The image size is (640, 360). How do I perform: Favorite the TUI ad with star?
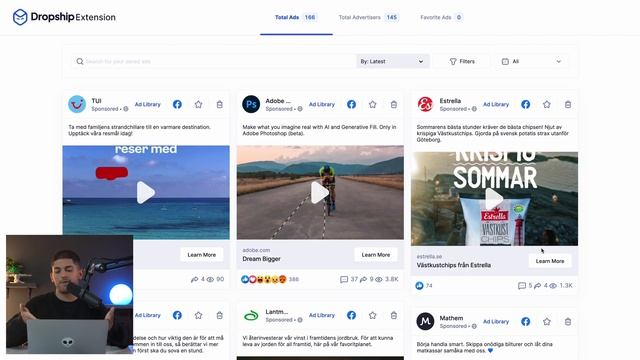tap(198, 104)
